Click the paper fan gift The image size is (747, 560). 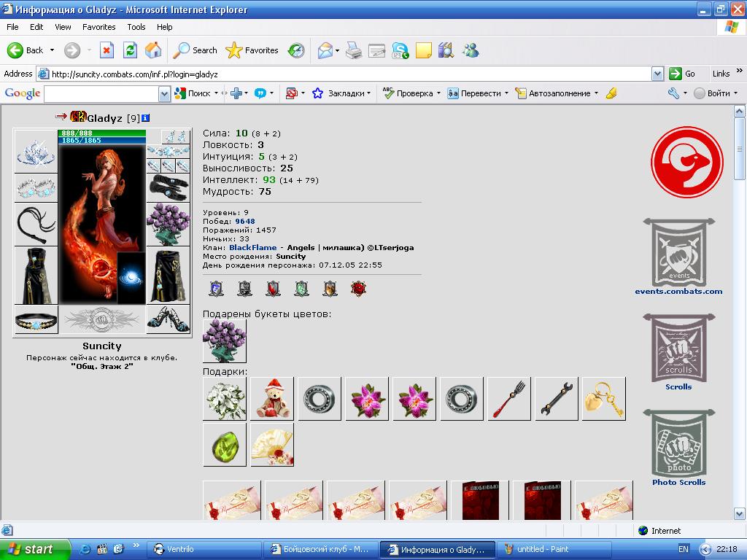[272, 444]
